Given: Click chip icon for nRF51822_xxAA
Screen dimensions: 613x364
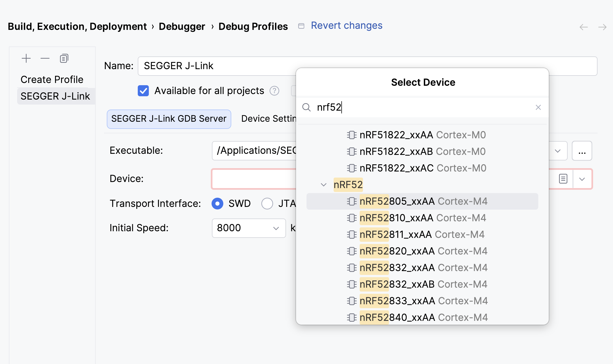Looking at the screenshot, I should (352, 135).
